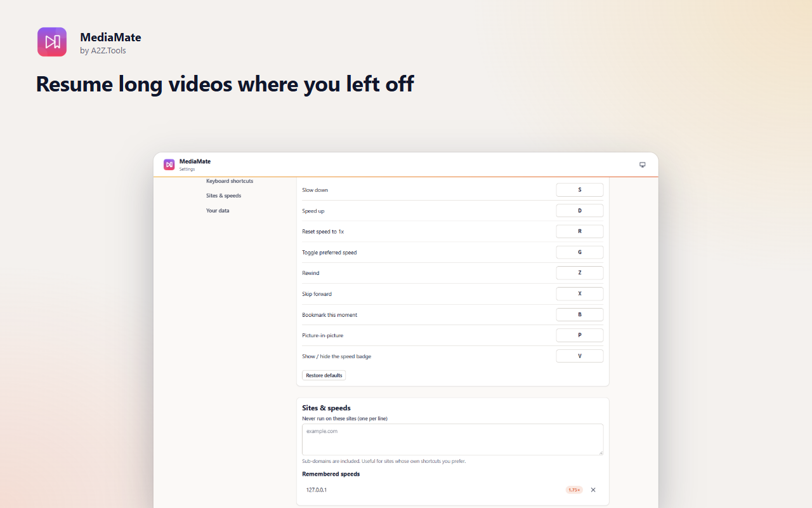812x508 pixels.
Task: Edit the Reset speed to 1x key R
Action: click(x=580, y=232)
